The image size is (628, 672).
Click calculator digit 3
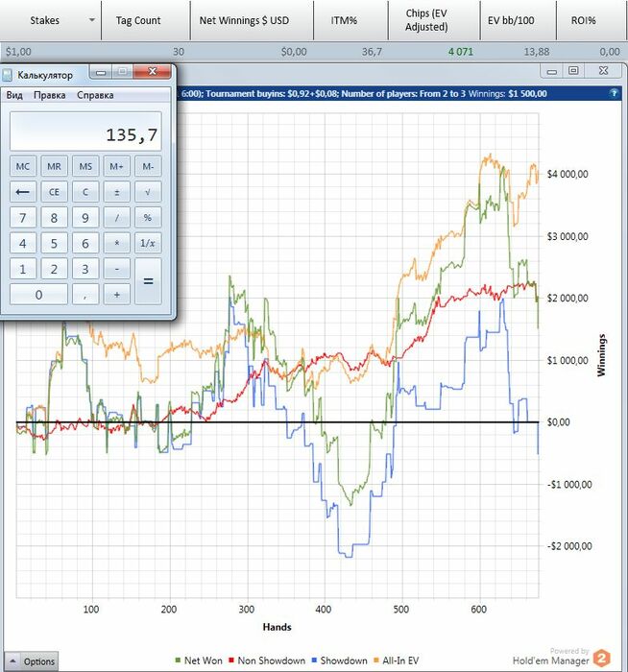click(x=85, y=269)
